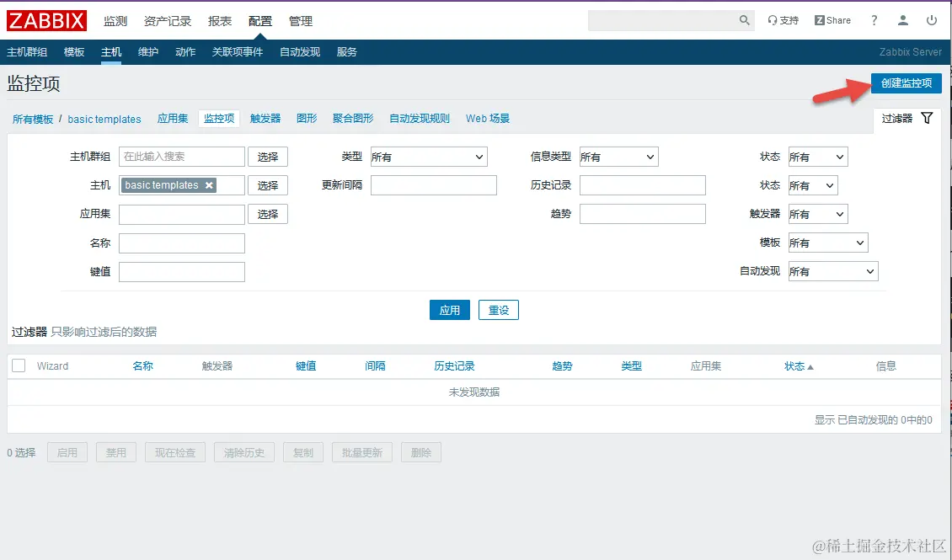Click the Share icon

(x=832, y=19)
